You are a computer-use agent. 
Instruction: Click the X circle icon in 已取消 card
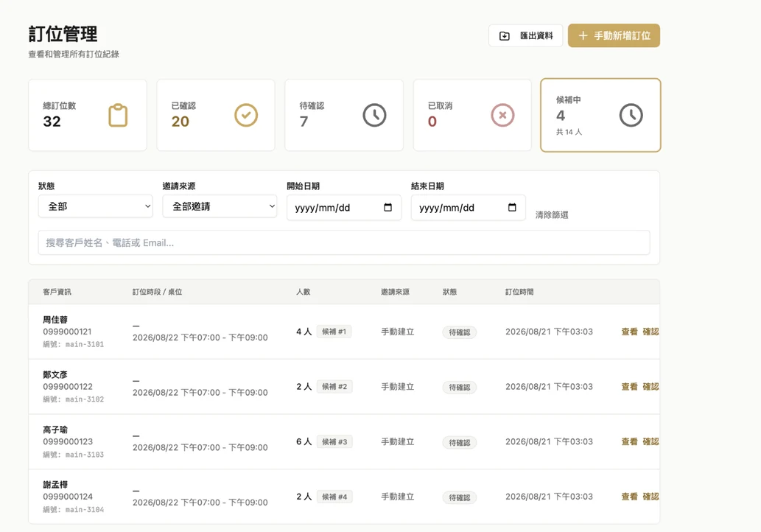tap(503, 116)
